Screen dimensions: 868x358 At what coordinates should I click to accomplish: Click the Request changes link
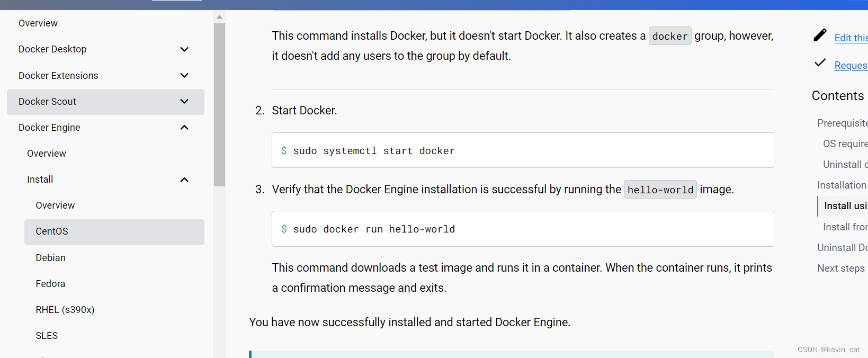pos(851,65)
